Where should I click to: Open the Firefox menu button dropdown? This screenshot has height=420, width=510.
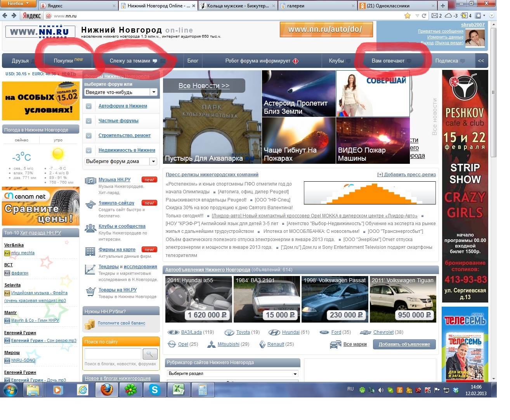(x=18, y=3)
